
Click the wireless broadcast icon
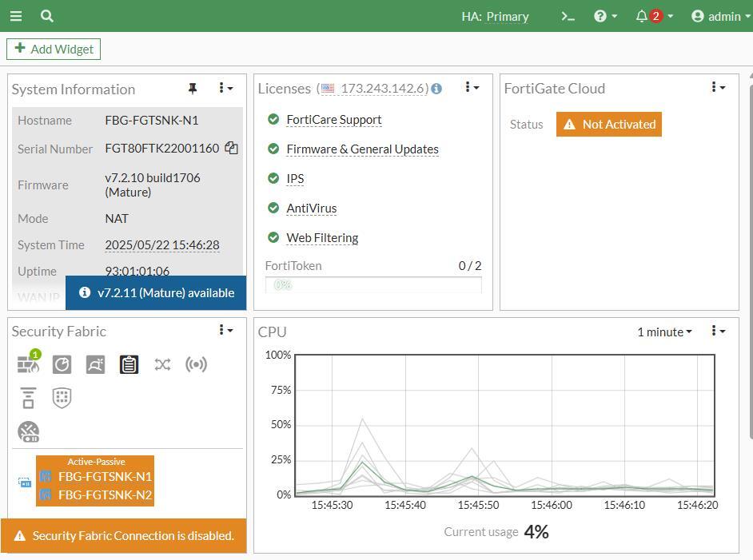[x=196, y=364]
